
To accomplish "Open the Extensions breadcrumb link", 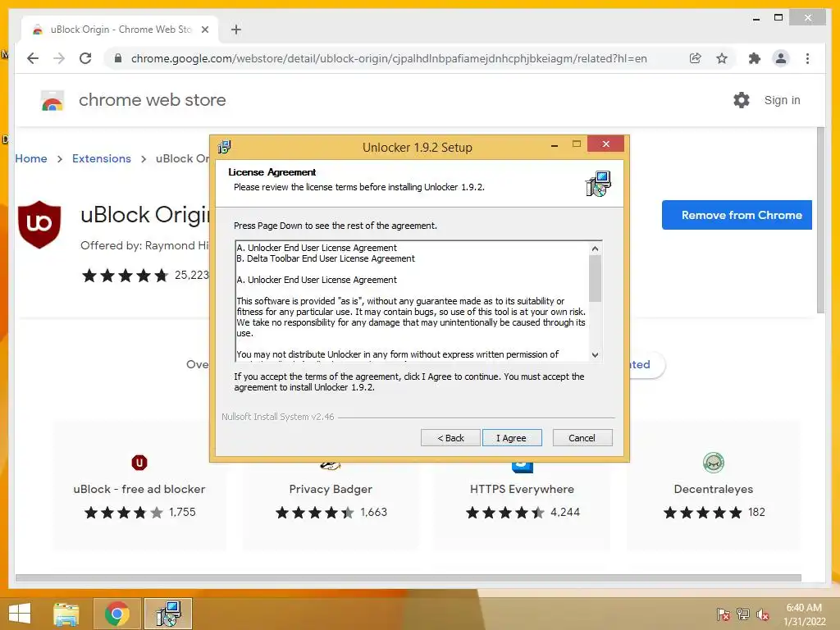I will [x=102, y=158].
